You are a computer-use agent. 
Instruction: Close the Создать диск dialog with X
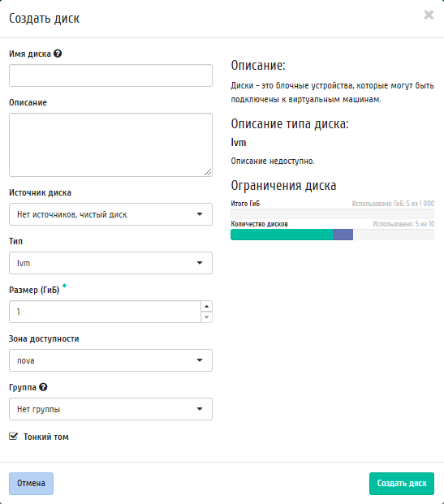[429, 15]
